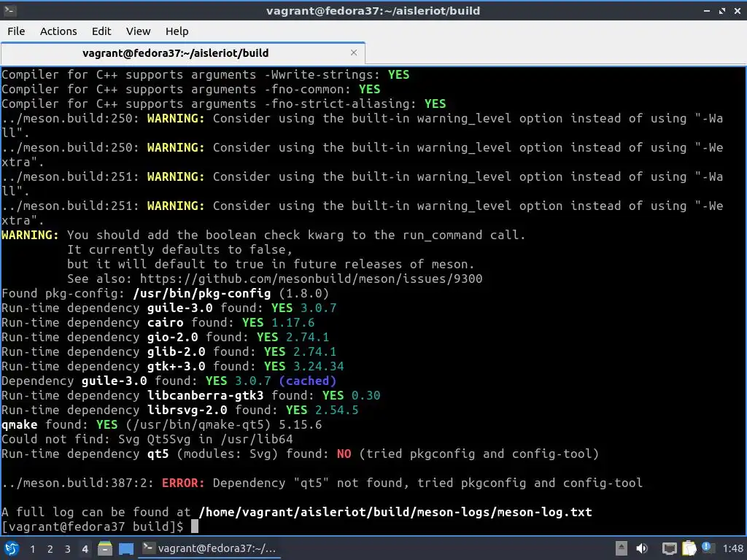Select the vagrant@fedora37:~/aisleriot/build tab
The width and height of the screenshot is (747, 560).
tap(183, 52)
